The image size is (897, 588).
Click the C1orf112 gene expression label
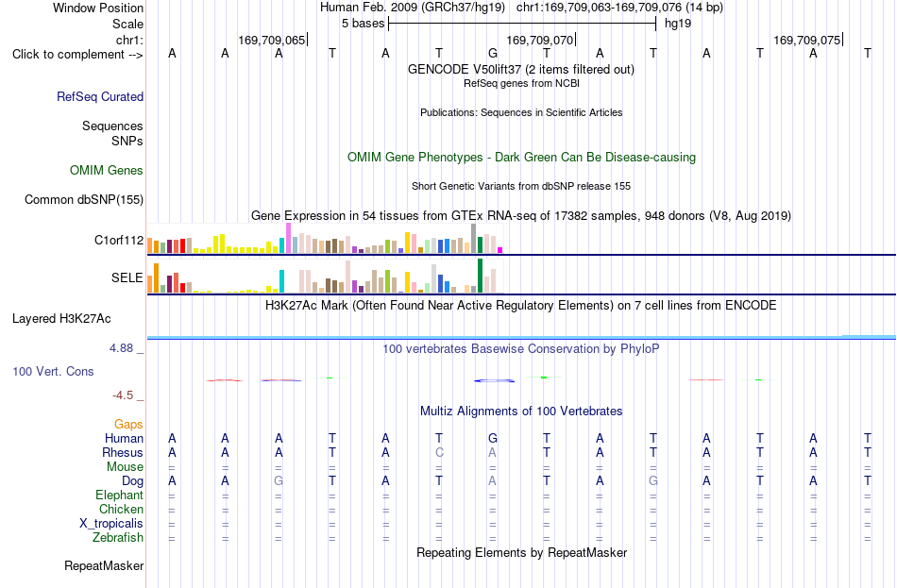pos(119,241)
